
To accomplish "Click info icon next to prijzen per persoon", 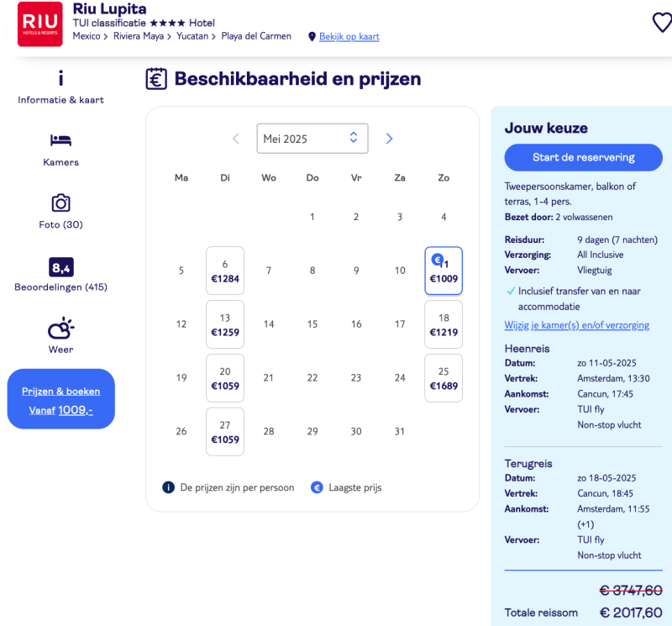I will [x=169, y=487].
